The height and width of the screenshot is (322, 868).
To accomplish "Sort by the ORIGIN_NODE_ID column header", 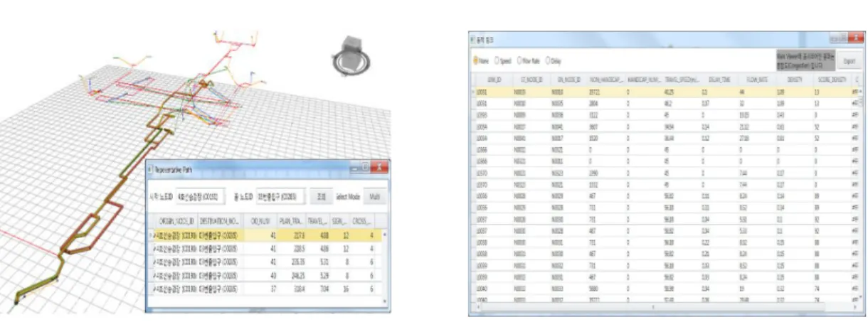I will tap(174, 221).
